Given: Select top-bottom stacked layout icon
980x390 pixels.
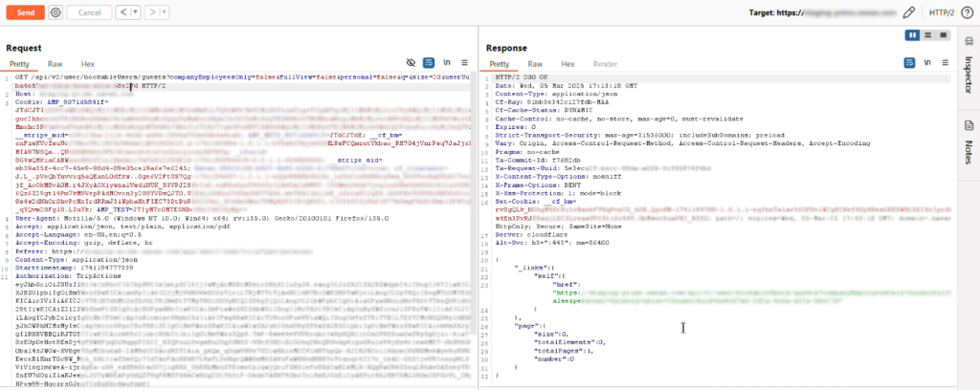Looking at the screenshot, I should coord(928,35).
